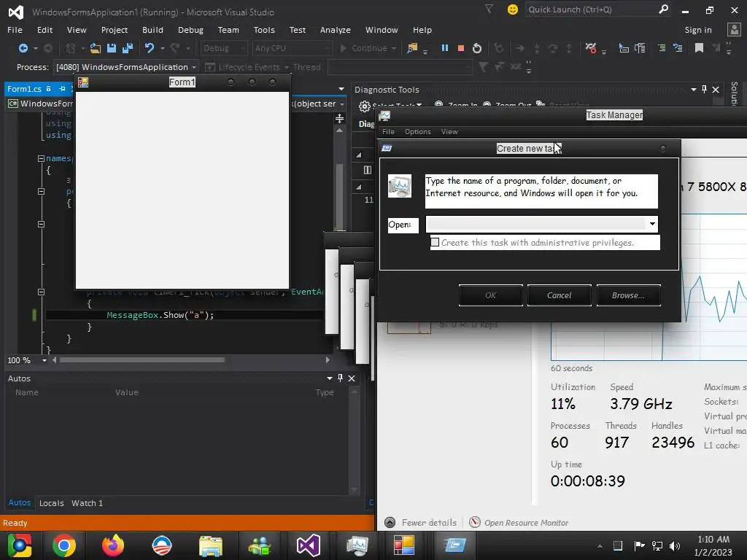Viewport: 747px width, 560px height.
Task: Open the Analyze menu
Action: (x=336, y=29)
